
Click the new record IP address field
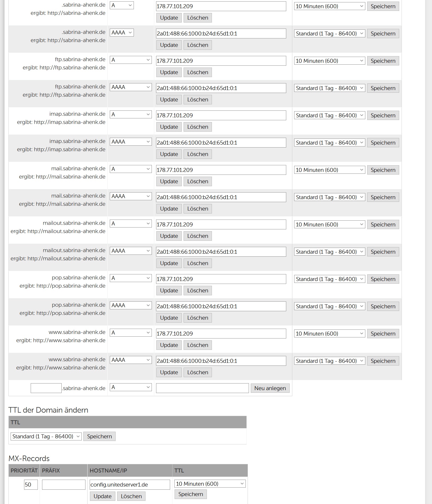coord(202,388)
